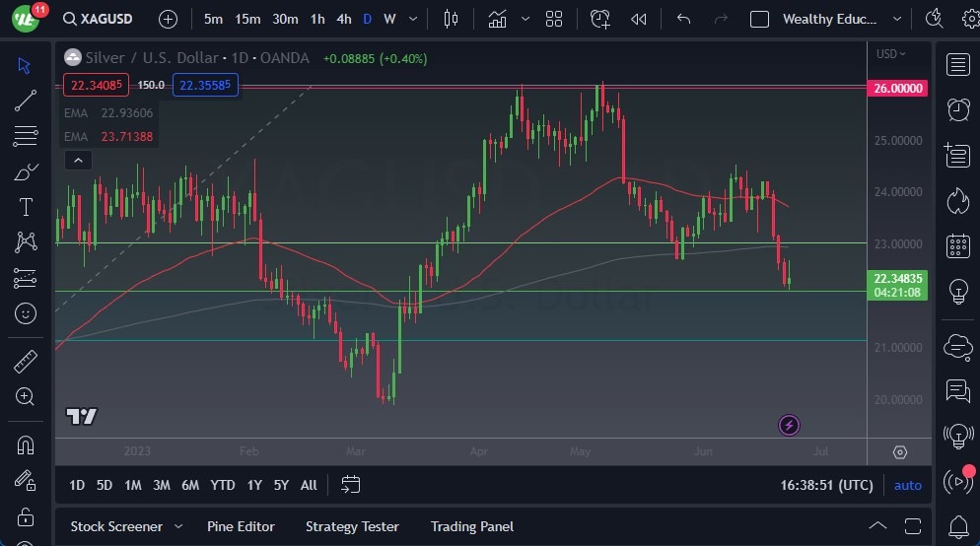Open the Strategy Tester tab

(x=352, y=526)
